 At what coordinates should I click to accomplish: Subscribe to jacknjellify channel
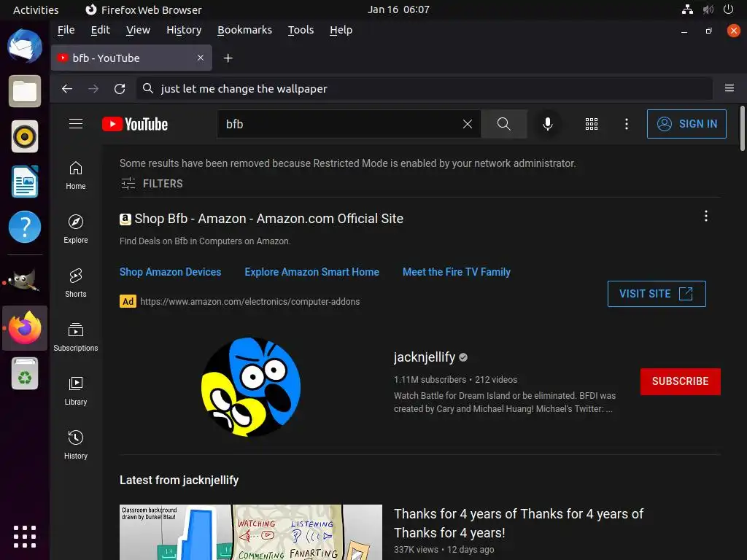pyautogui.click(x=680, y=381)
